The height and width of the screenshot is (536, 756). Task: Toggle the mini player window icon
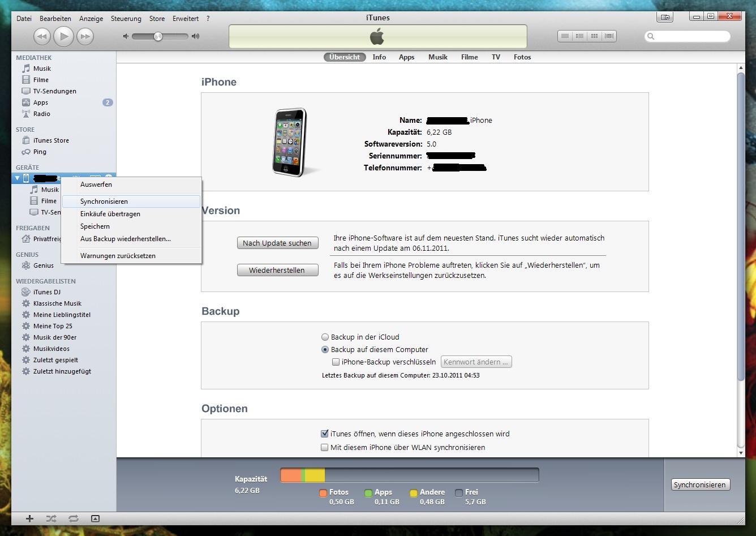[665, 18]
